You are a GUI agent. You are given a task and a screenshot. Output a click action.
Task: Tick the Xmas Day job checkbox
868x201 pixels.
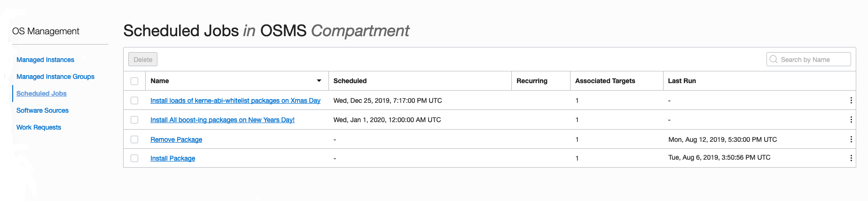tap(134, 100)
